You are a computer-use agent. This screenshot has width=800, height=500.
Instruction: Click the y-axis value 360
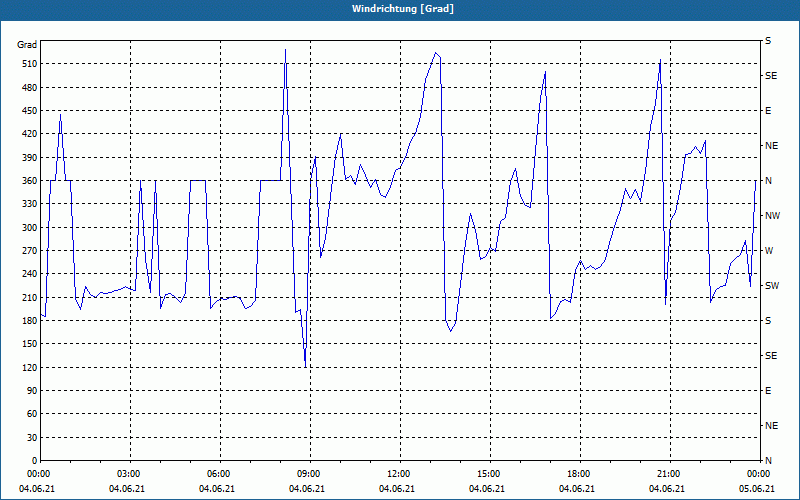(30, 181)
